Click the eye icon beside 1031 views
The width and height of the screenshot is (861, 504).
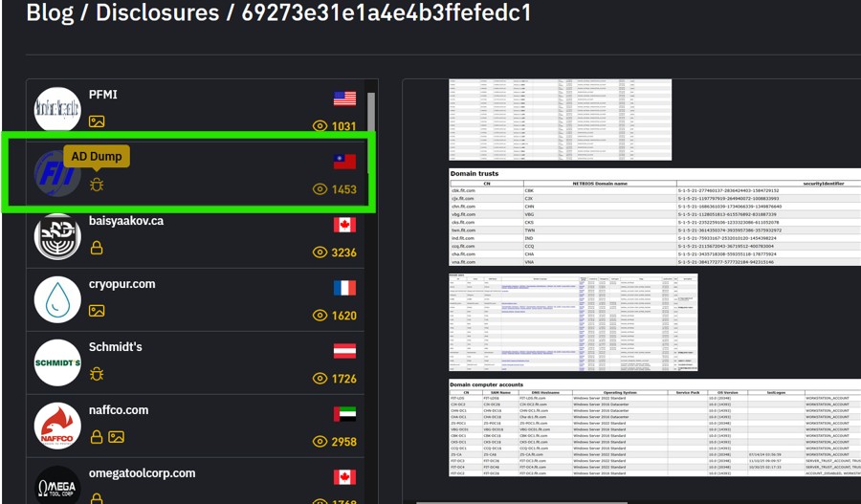pyautogui.click(x=320, y=126)
